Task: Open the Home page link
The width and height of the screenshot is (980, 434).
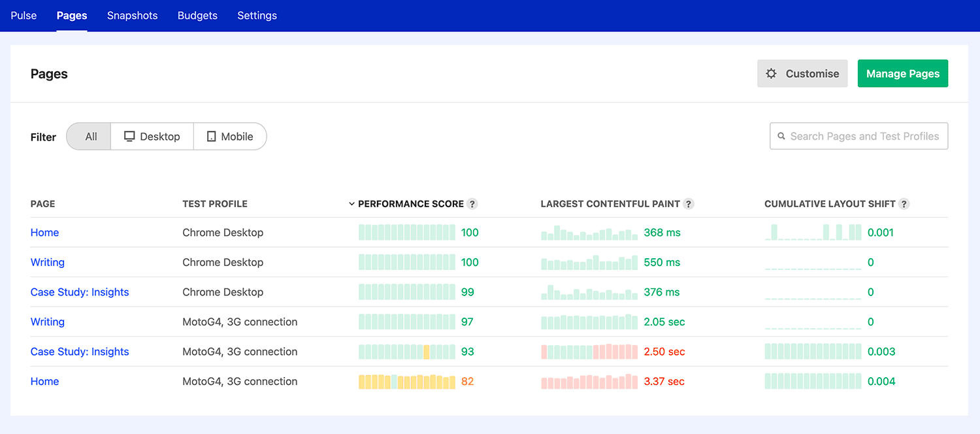Action: point(44,232)
